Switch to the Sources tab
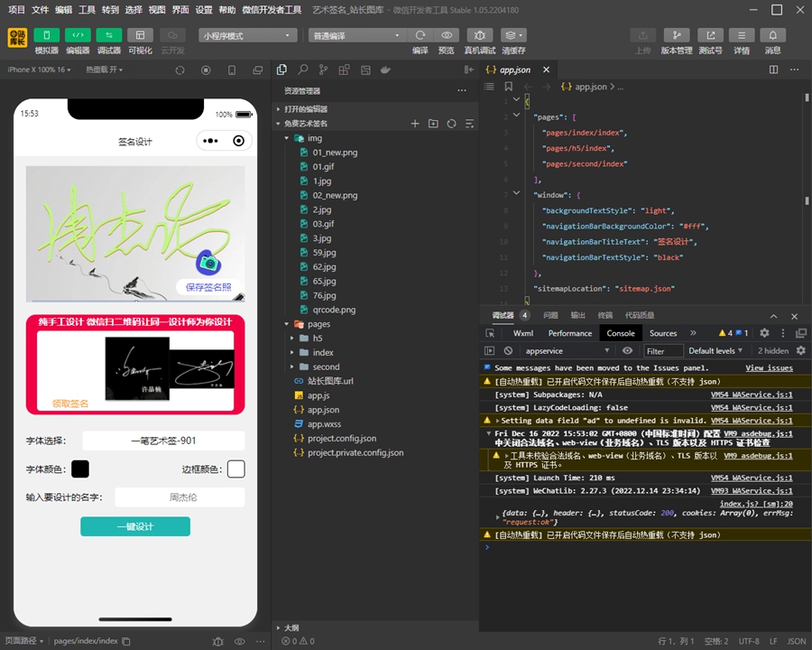This screenshot has height=650, width=812. click(x=662, y=333)
